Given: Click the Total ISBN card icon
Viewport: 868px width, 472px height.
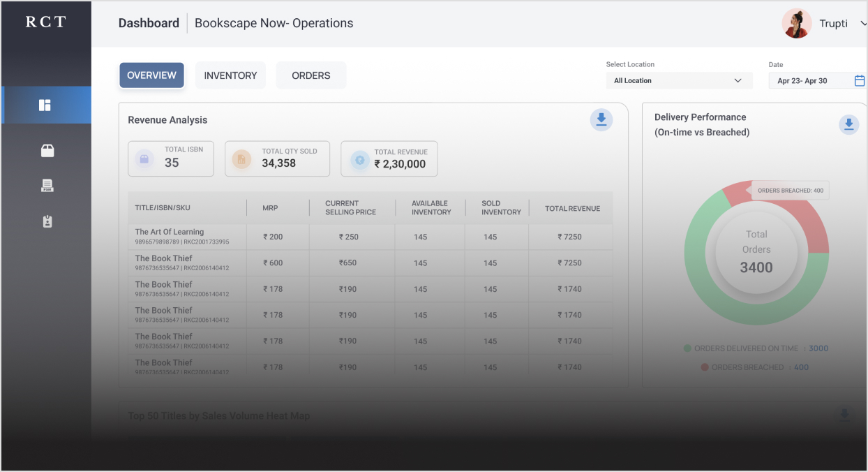Looking at the screenshot, I should coord(144,159).
